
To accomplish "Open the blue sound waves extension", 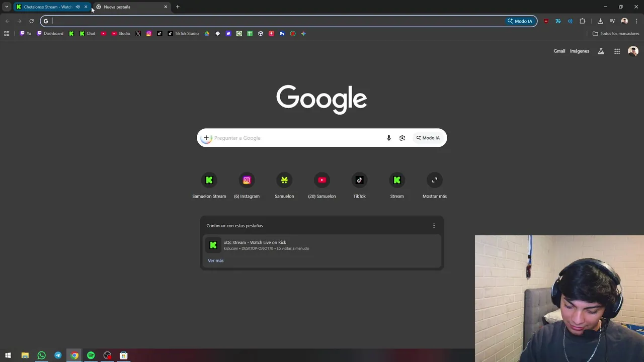I will tap(570, 21).
